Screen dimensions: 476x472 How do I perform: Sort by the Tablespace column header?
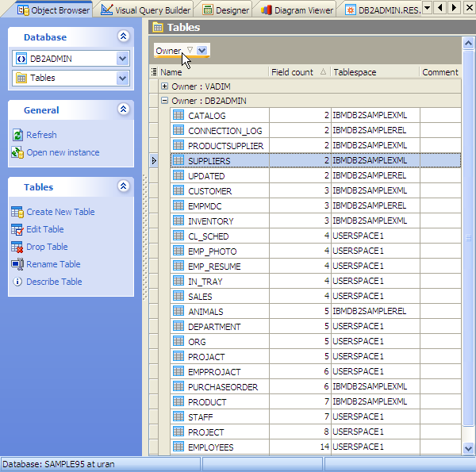375,72
